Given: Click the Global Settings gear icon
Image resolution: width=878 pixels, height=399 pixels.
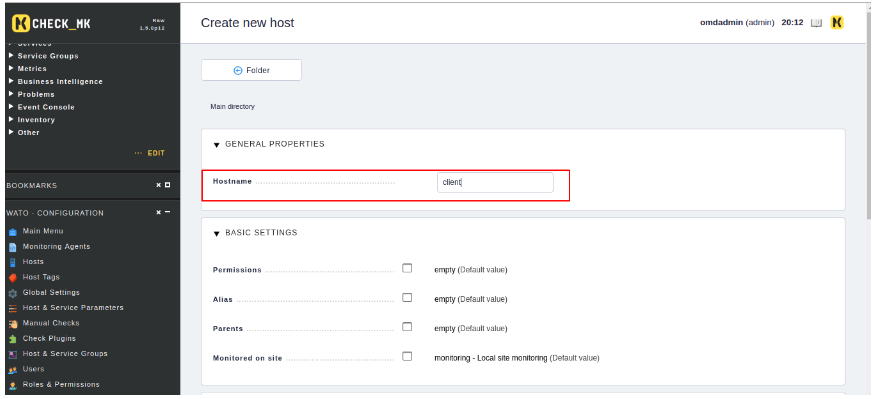Looking at the screenshot, I should point(13,293).
